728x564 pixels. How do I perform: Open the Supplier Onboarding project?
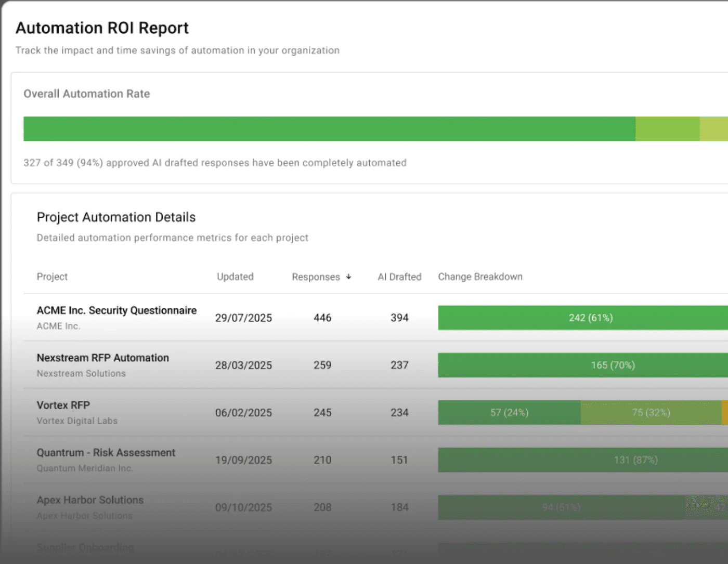point(85,547)
